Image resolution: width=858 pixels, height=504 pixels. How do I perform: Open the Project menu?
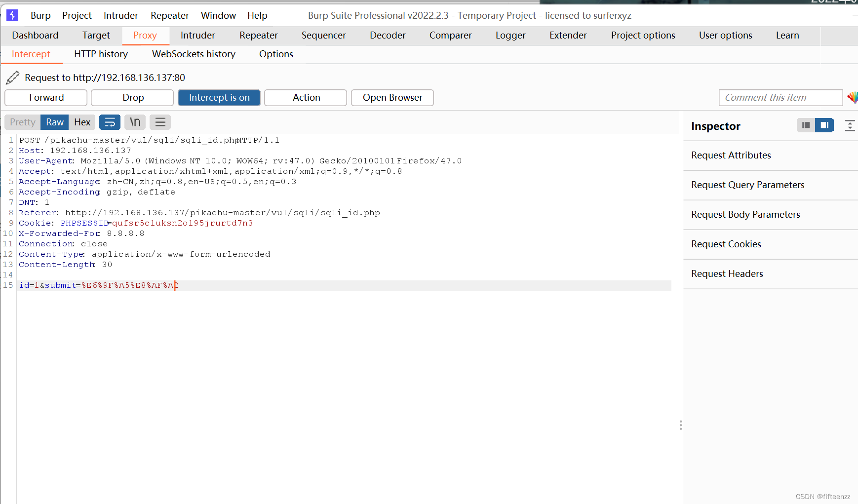tap(77, 15)
